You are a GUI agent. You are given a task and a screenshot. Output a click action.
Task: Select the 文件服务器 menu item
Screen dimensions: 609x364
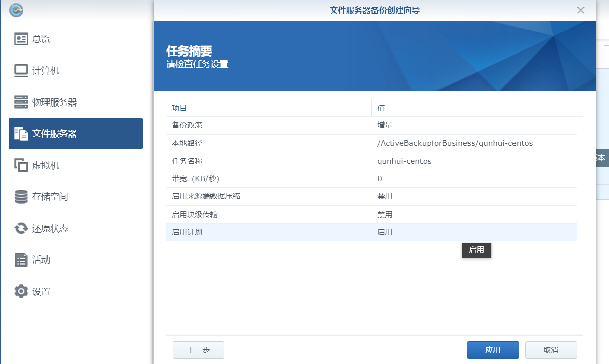click(x=75, y=134)
